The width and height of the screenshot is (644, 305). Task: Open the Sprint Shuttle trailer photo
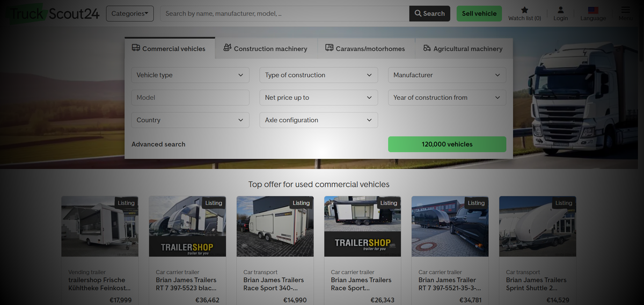point(538,226)
